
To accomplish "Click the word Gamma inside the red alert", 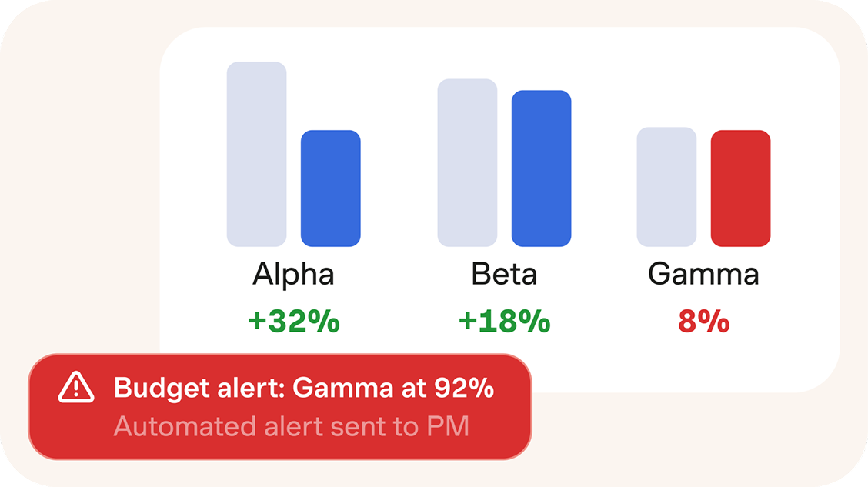I will click(342, 389).
